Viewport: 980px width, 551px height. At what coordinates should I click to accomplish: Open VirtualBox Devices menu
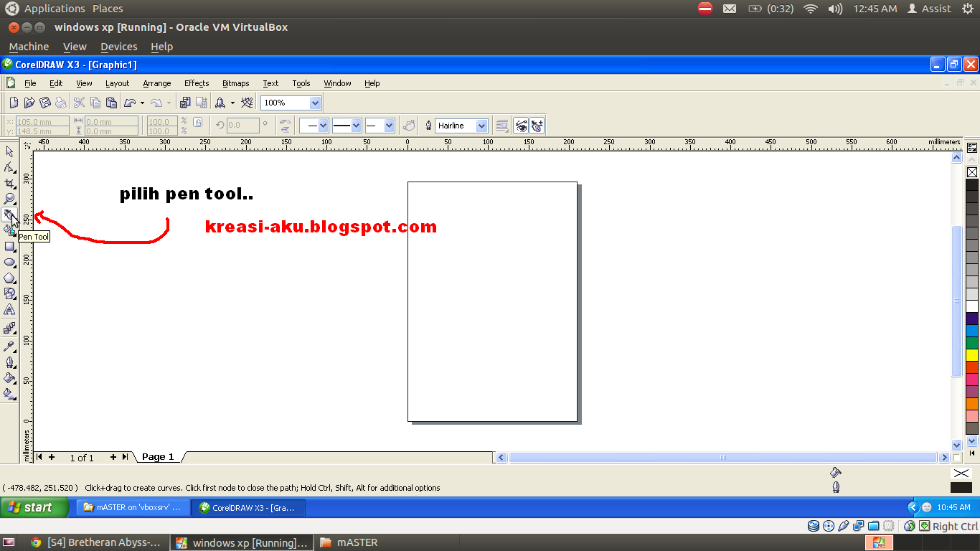tap(119, 47)
